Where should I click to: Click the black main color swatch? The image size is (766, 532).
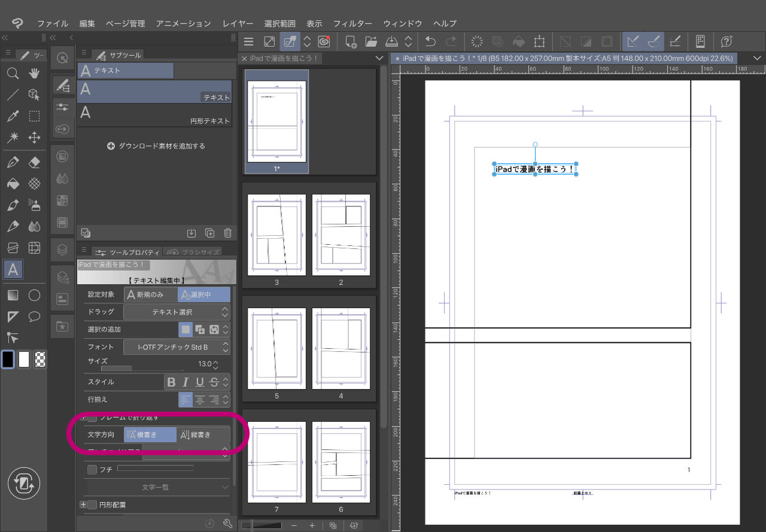pyautogui.click(x=8, y=359)
